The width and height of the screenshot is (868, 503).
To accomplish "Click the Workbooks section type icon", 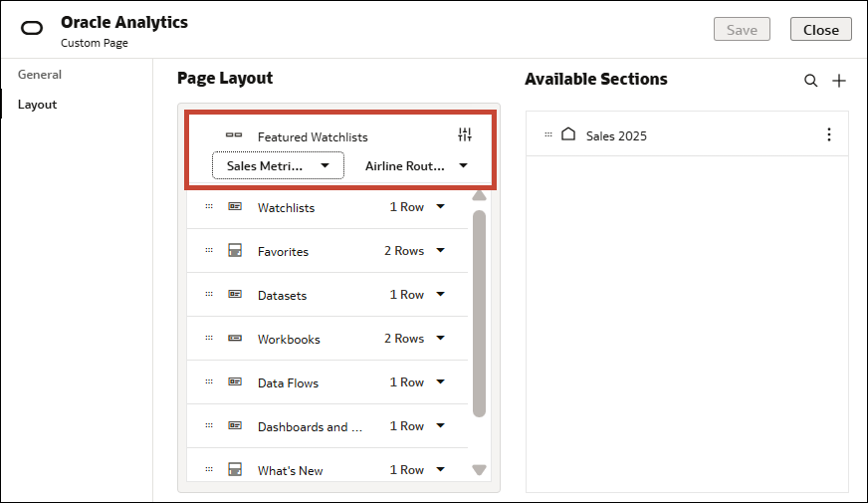I will click(x=235, y=339).
